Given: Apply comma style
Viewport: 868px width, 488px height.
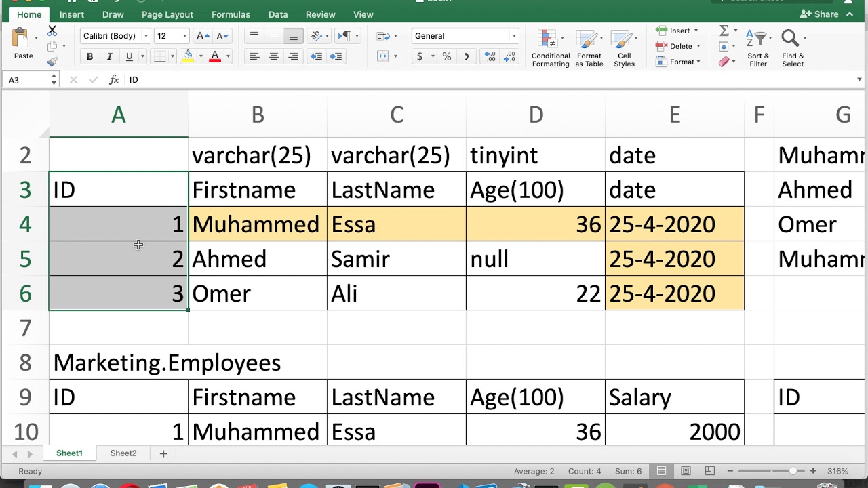Looking at the screenshot, I should coord(467,57).
